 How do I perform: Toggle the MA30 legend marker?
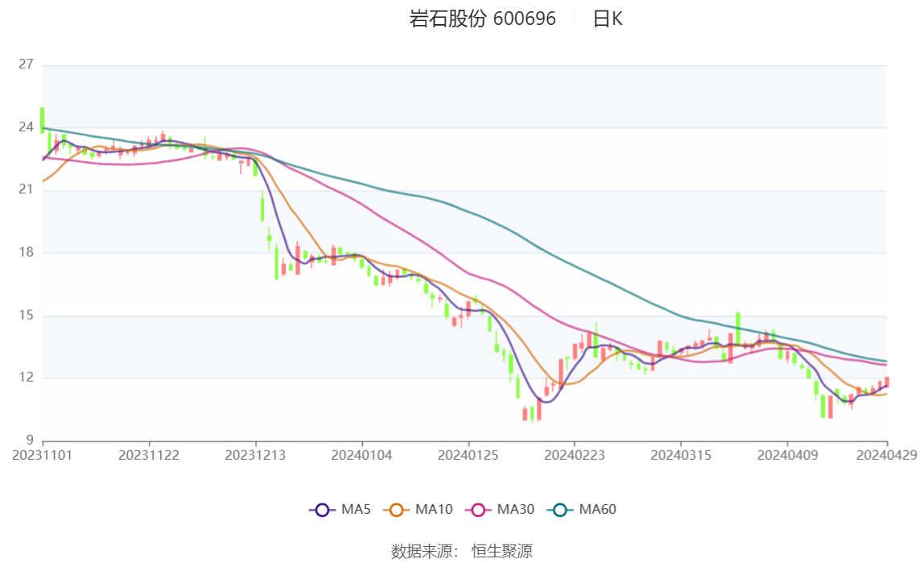478,510
